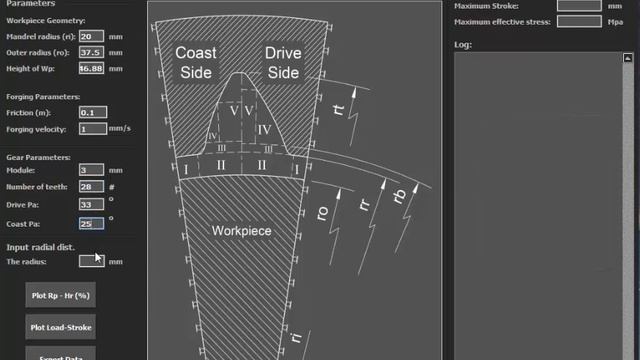Viewport: 640px width, 360px height.
Task: Edit the Drive Pa angle field
Action: click(x=91, y=204)
